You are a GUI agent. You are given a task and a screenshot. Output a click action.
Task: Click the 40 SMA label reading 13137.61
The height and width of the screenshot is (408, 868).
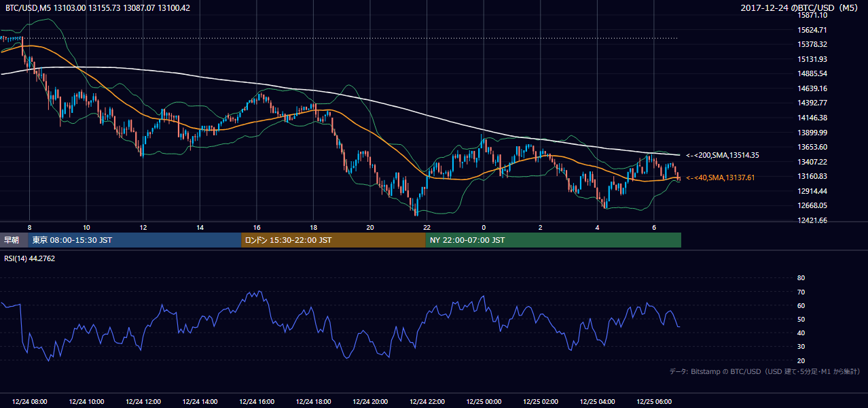721,177
